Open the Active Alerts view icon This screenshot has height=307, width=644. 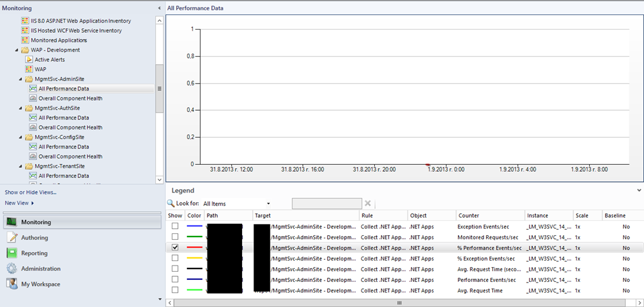[x=29, y=60]
